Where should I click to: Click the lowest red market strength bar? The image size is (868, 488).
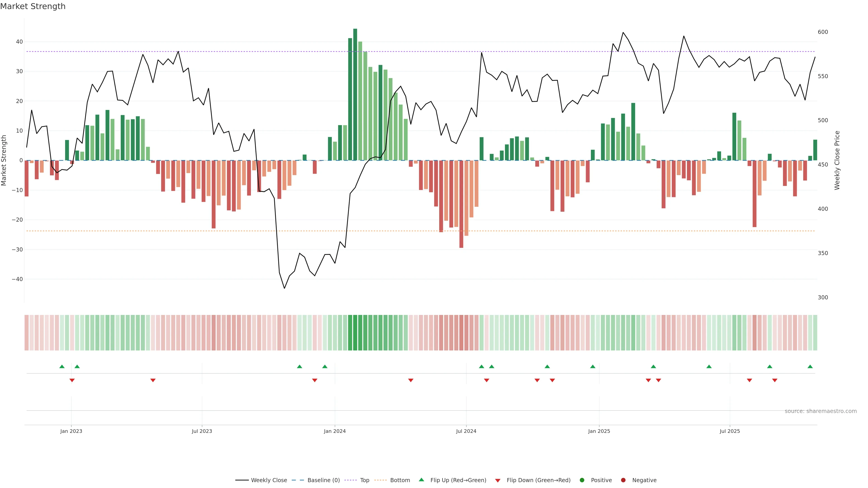461,204
